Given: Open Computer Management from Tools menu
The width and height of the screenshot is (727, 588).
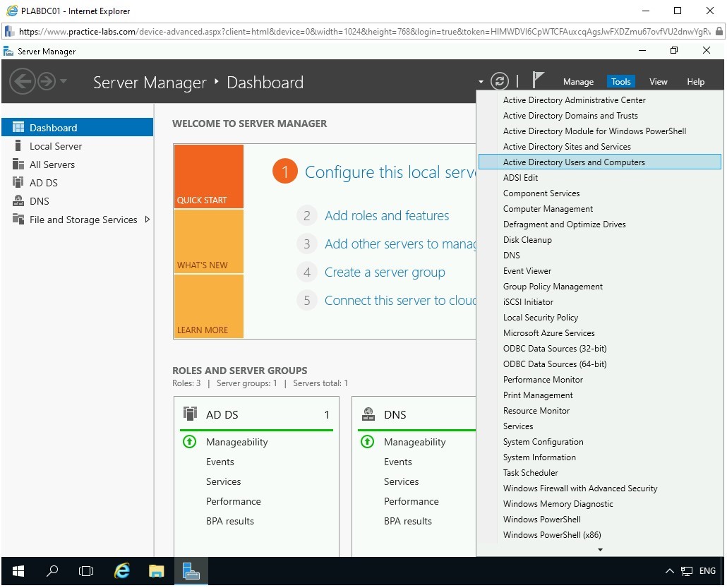Looking at the screenshot, I should [600, 209].
